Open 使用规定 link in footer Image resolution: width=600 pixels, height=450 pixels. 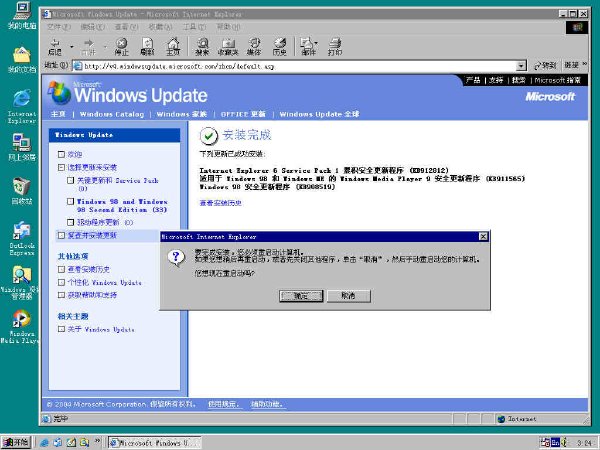[224, 404]
